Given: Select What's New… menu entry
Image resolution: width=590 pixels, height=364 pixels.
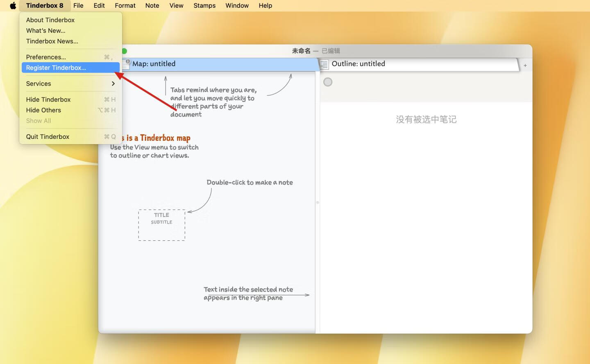Looking at the screenshot, I should (x=70, y=31).
